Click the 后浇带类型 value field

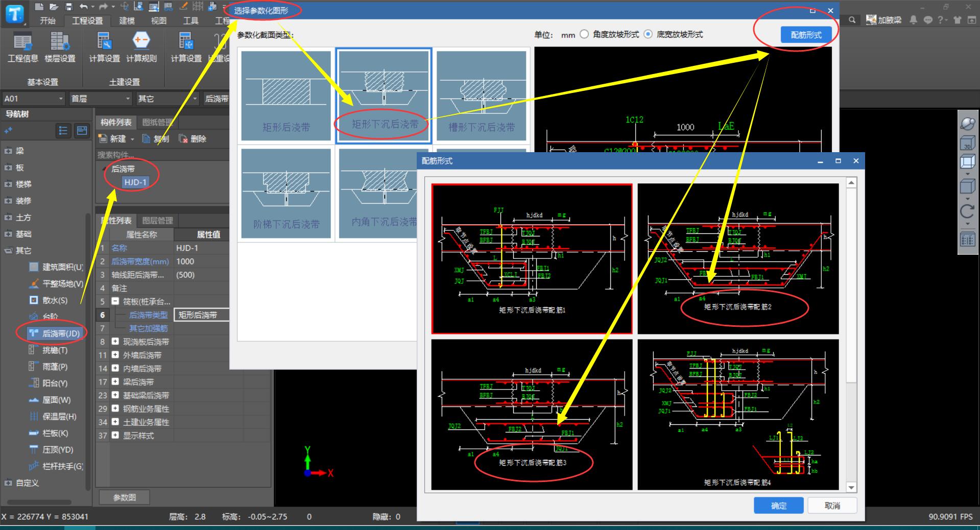pyautogui.click(x=201, y=315)
